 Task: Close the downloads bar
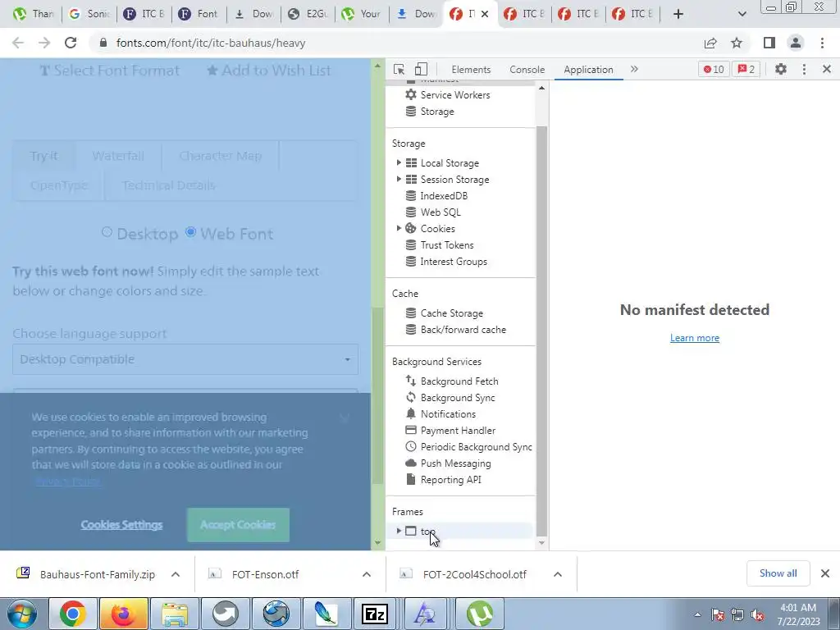click(x=825, y=573)
